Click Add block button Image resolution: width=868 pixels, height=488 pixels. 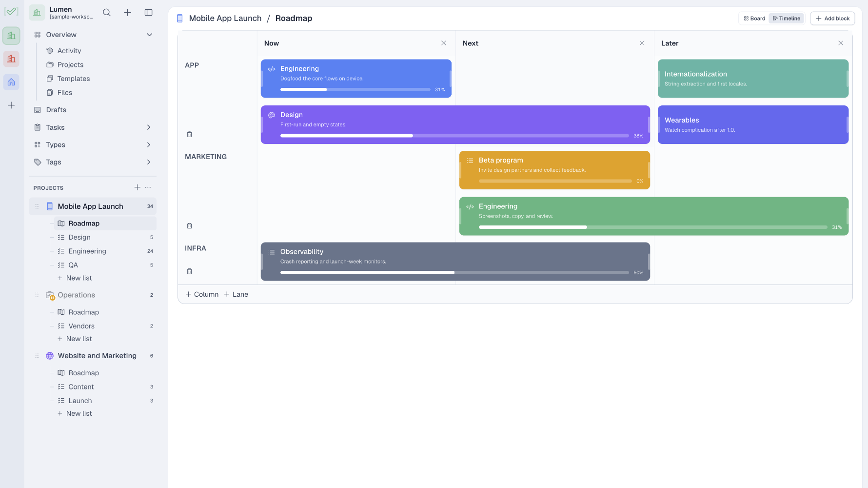coord(832,19)
